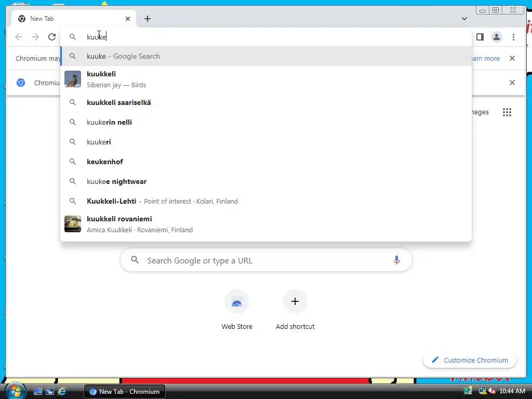Dismiss the second Chromium infobar

click(512, 83)
